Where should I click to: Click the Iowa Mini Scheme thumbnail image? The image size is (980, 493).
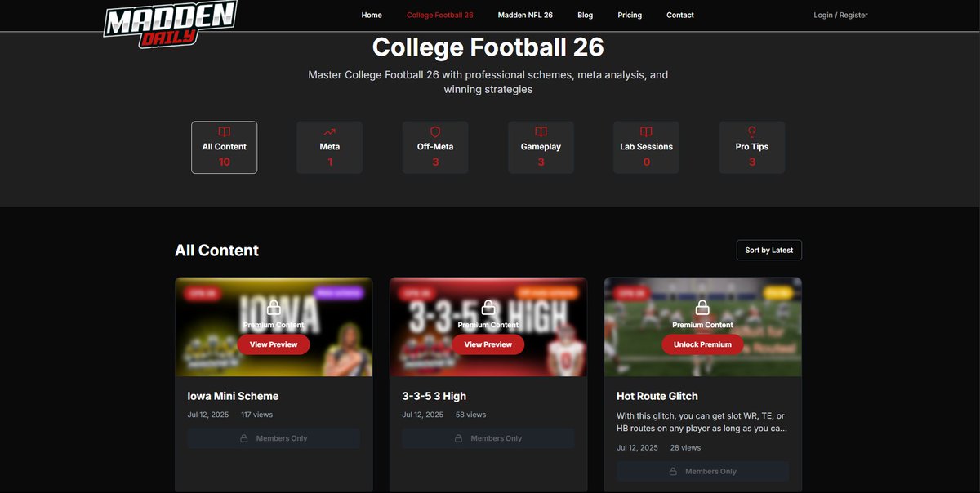[x=274, y=326]
